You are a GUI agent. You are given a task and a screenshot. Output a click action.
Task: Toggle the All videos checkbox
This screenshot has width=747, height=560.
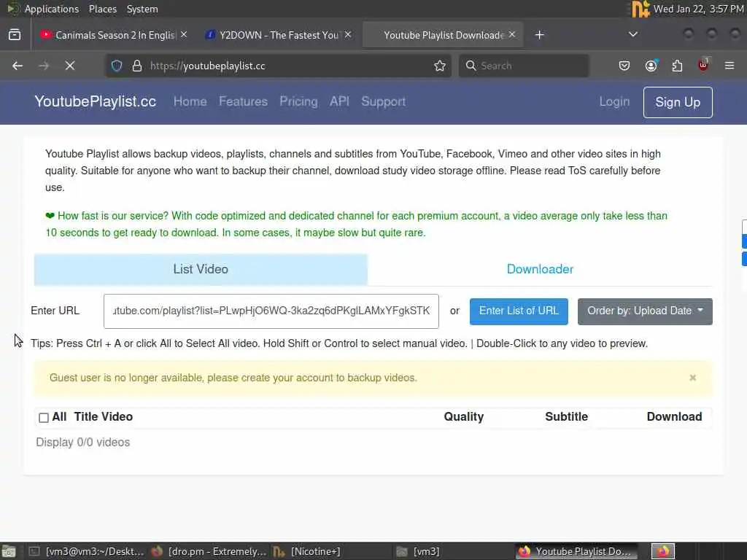(x=44, y=418)
